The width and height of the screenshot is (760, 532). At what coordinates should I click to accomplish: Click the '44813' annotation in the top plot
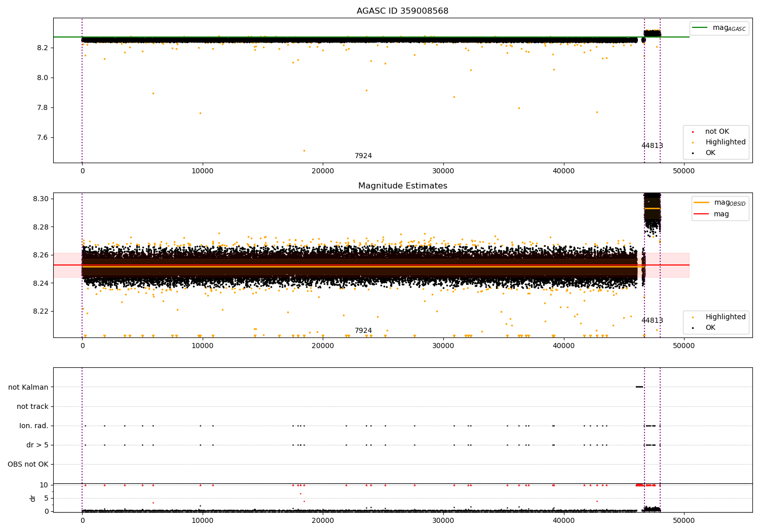click(652, 146)
